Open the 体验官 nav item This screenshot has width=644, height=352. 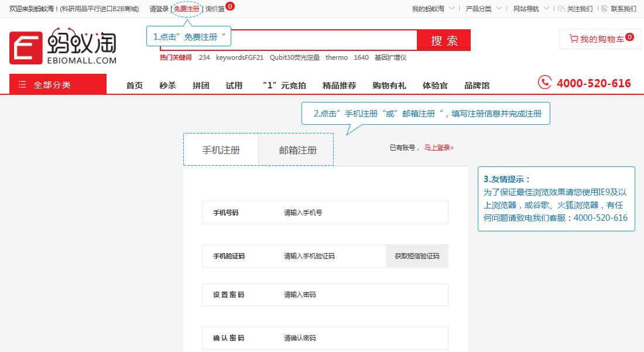(435, 86)
